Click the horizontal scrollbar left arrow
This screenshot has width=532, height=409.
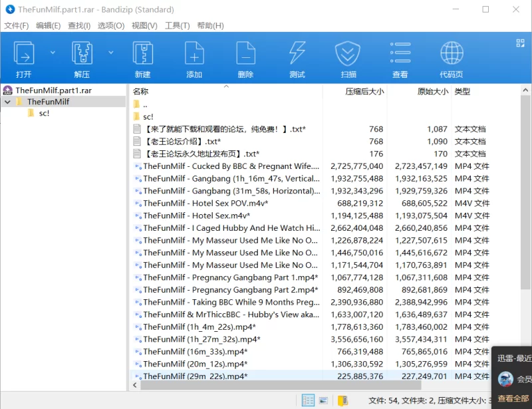click(x=135, y=385)
